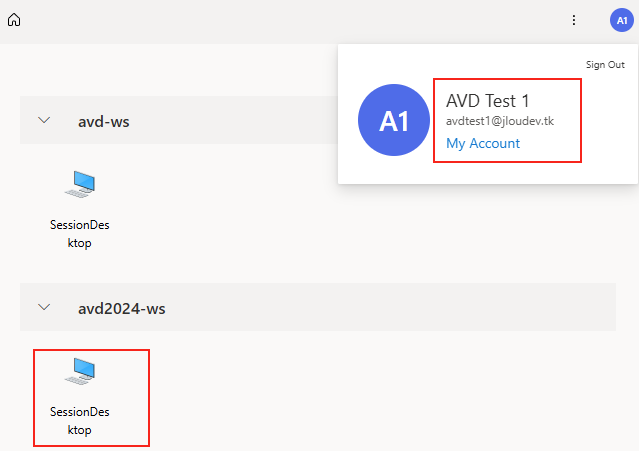Image resolution: width=639 pixels, height=451 pixels.
Task: Select the avd-ws workspace title
Action: [104, 121]
